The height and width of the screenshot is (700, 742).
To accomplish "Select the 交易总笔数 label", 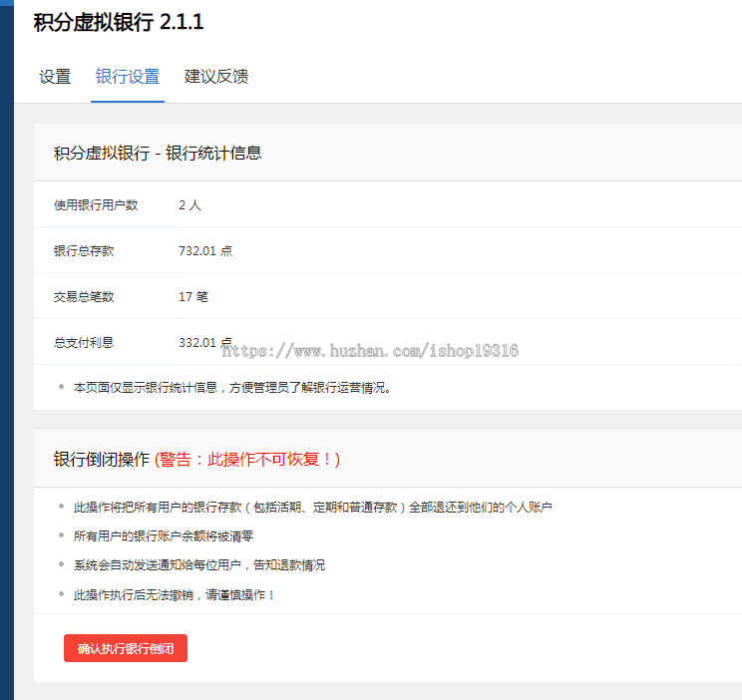I will point(84,297).
